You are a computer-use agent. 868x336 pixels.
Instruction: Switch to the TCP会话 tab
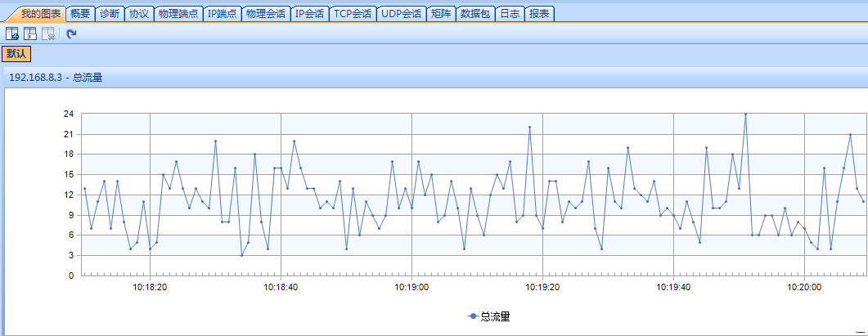point(353,13)
